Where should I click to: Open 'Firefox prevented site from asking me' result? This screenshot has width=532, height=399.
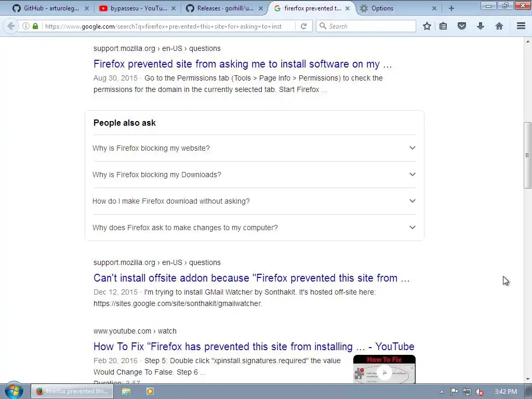coord(243,64)
